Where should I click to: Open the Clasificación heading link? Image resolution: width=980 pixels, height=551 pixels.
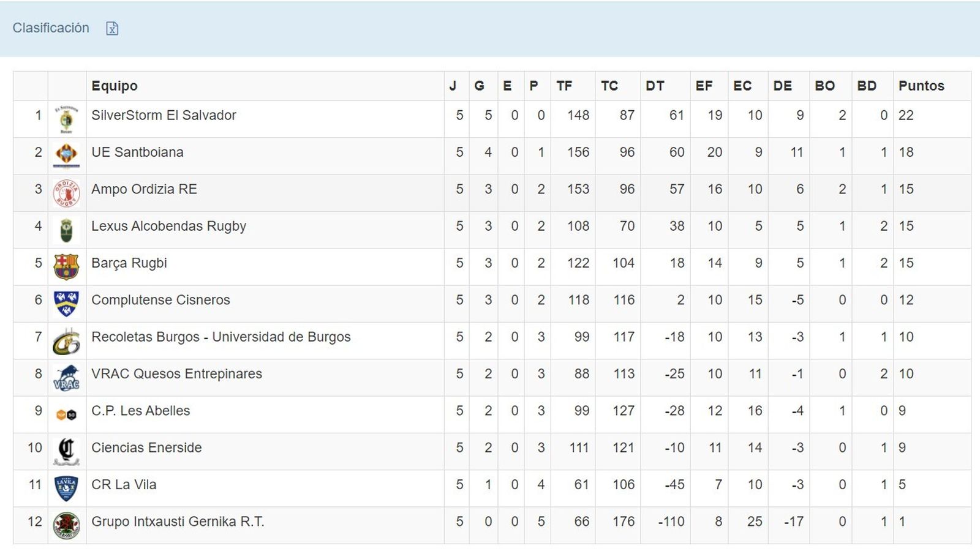point(51,28)
